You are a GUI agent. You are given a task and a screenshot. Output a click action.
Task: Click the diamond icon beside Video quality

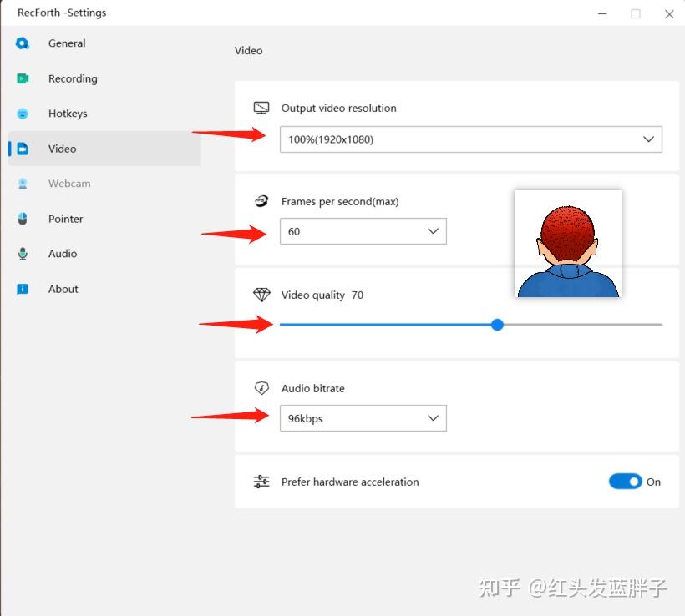click(261, 295)
